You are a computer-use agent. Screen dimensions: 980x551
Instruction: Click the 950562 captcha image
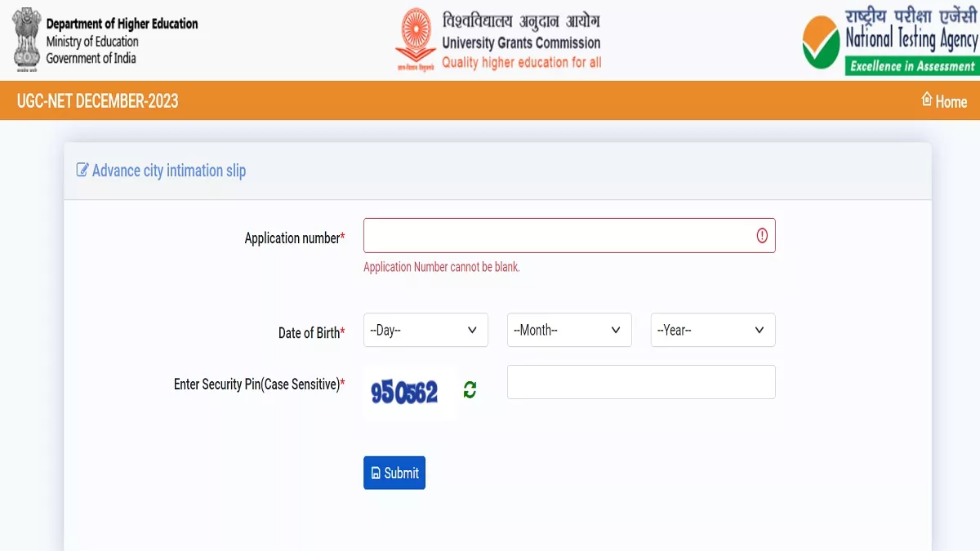405,393
